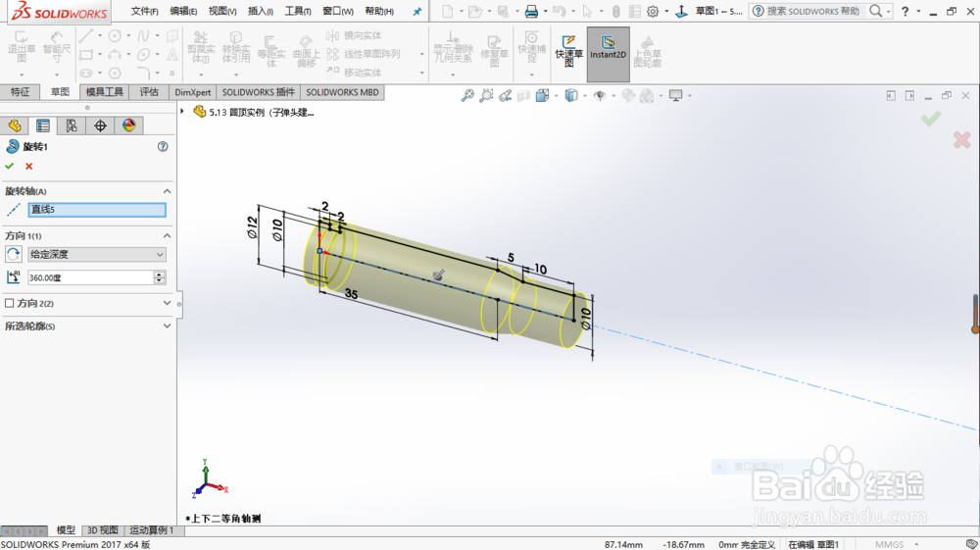This screenshot has width=980, height=550.
Task: Confirm revolve with green check in panel
Action: [x=10, y=167]
